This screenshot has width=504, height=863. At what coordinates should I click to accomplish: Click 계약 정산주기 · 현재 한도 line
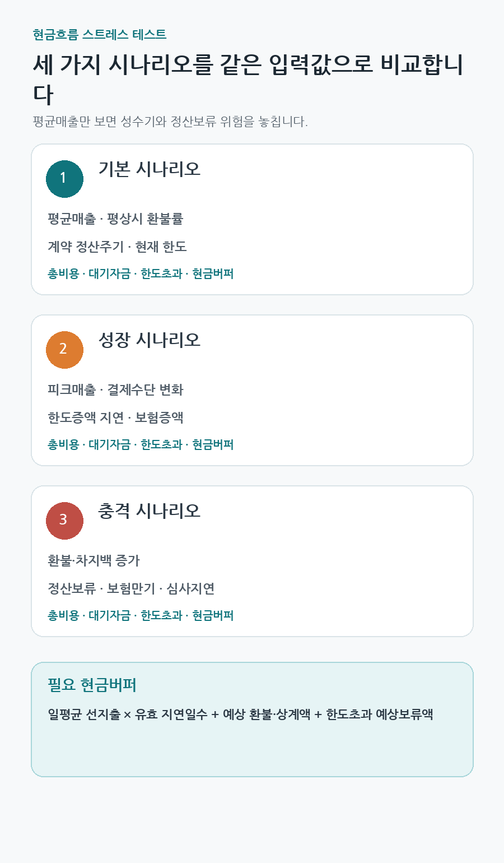coord(117,247)
